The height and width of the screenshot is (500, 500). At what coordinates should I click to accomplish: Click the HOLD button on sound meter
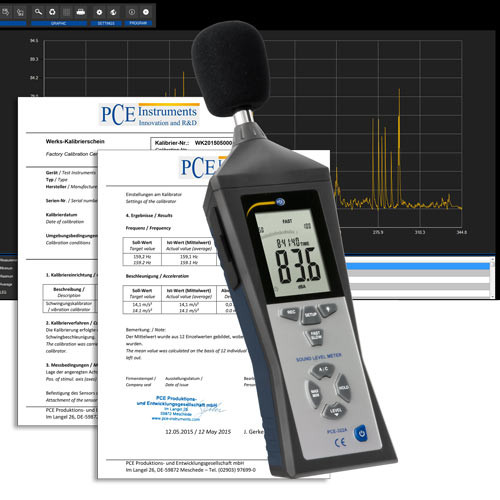tap(343, 388)
